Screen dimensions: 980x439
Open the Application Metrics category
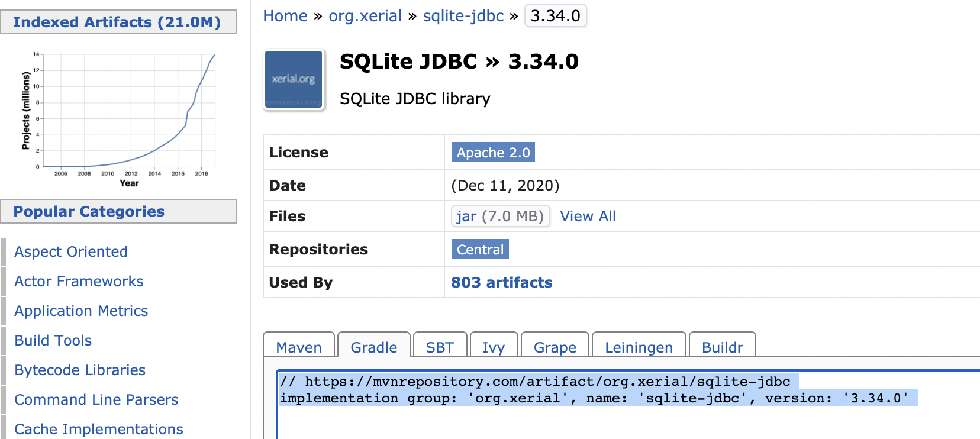coord(81,311)
